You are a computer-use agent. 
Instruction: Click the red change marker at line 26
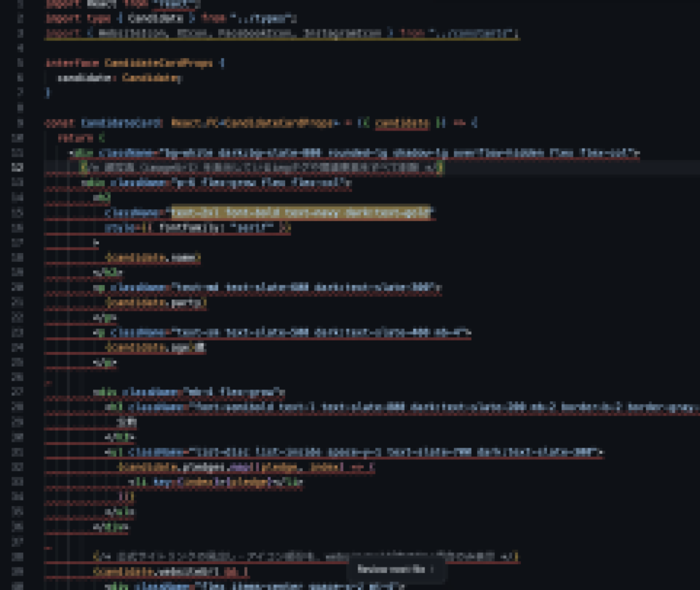tap(47, 384)
